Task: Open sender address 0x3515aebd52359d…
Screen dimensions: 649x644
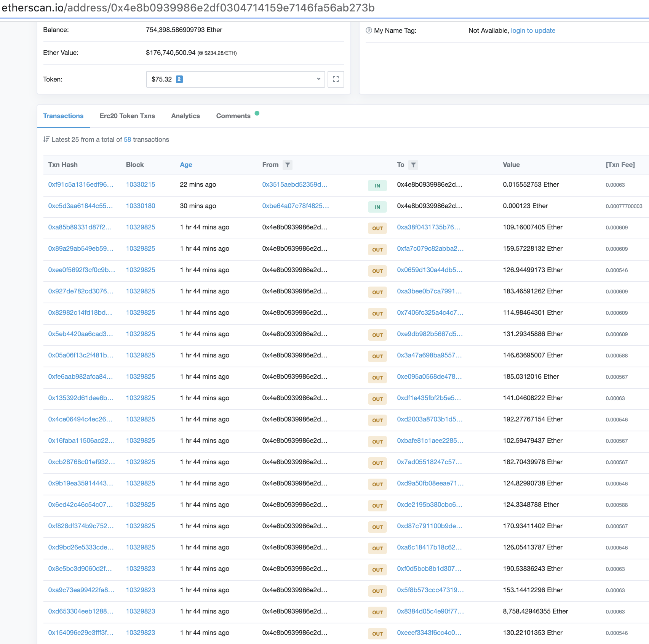Action: pos(295,184)
